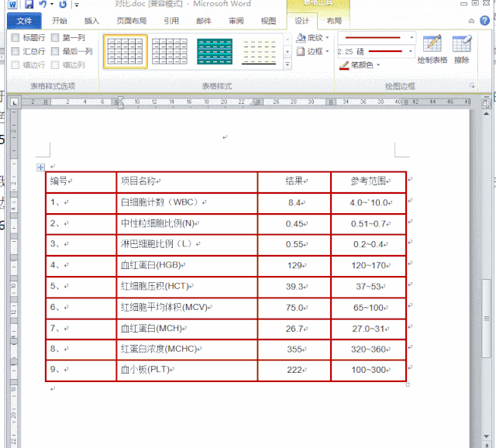The height and width of the screenshot is (448, 496).
Task: Select the second grid table style thumbnail
Action: click(170, 51)
